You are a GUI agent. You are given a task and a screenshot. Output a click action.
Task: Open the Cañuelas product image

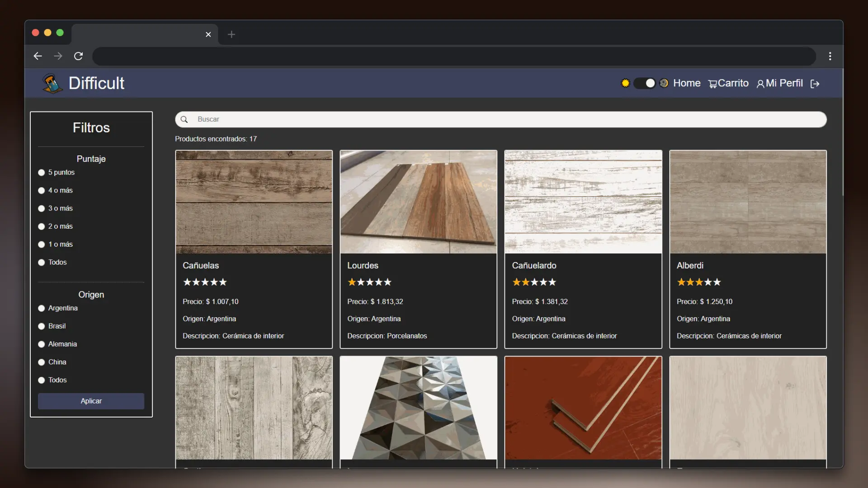pyautogui.click(x=254, y=202)
